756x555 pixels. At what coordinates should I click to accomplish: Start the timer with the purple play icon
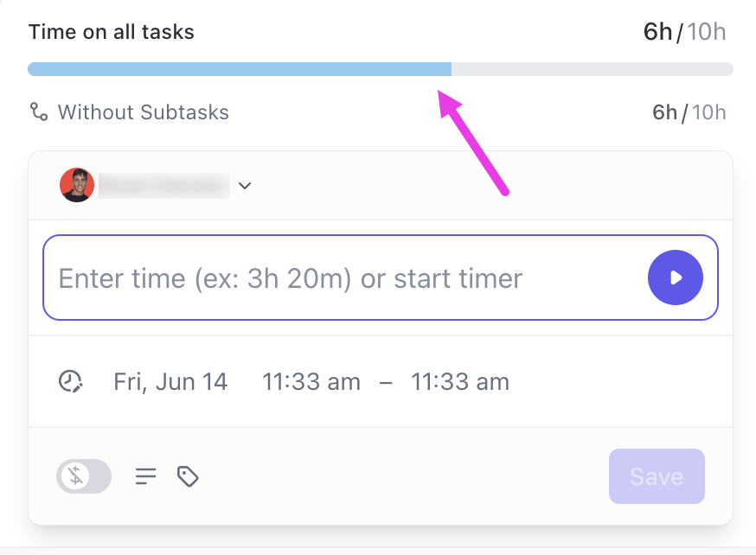click(676, 277)
